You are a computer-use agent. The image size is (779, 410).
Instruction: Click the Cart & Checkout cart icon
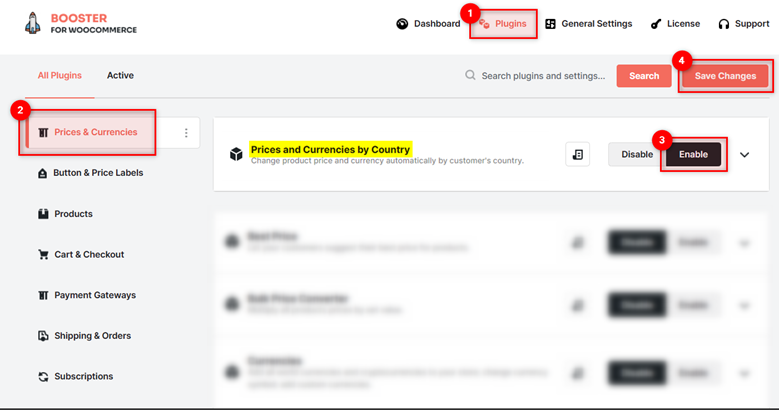point(43,254)
